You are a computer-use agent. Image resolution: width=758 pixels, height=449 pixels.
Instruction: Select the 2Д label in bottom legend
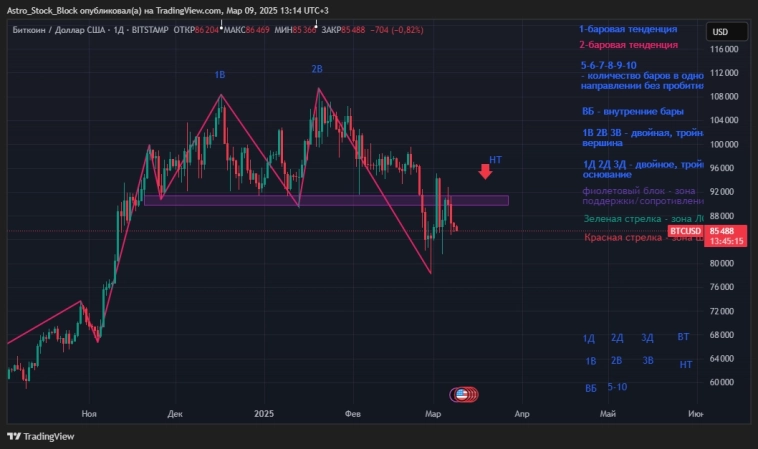point(617,338)
